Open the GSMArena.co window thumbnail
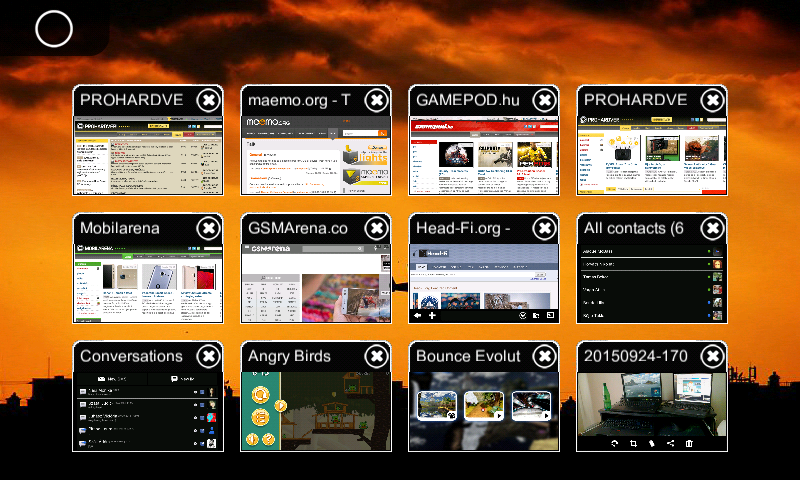The height and width of the screenshot is (480, 800). point(316,284)
